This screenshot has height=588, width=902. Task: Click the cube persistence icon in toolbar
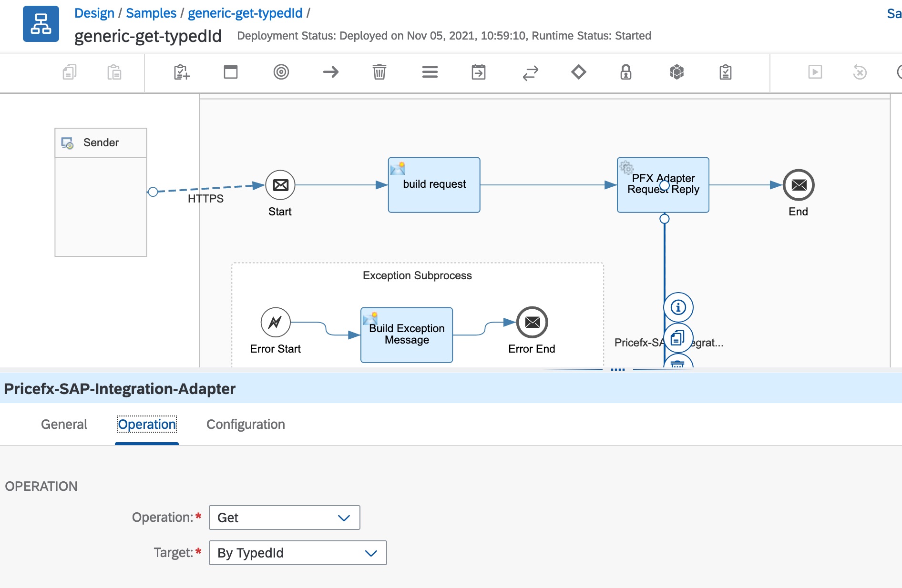click(x=676, y=72)
